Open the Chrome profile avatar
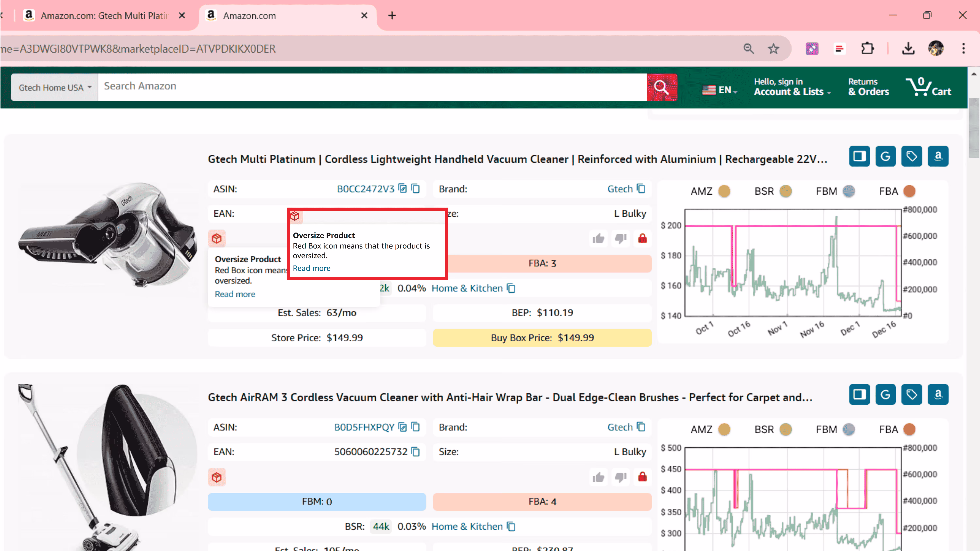 936,49
